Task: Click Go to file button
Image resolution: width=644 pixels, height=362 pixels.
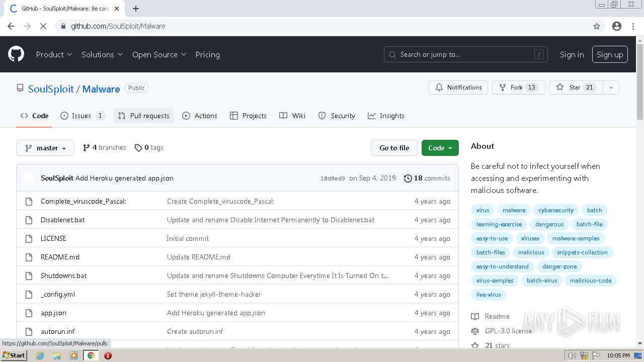Action: (x=394, y=148)
